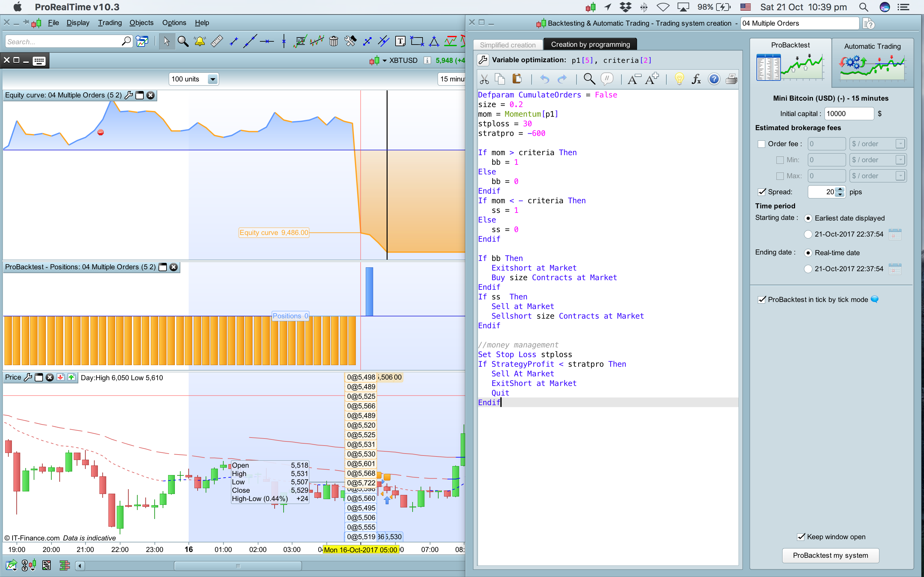Image resolution: width=924 pixels, height=577 pixels.
Task: Click the alarm bell alert icon
Action: (200, 41)
